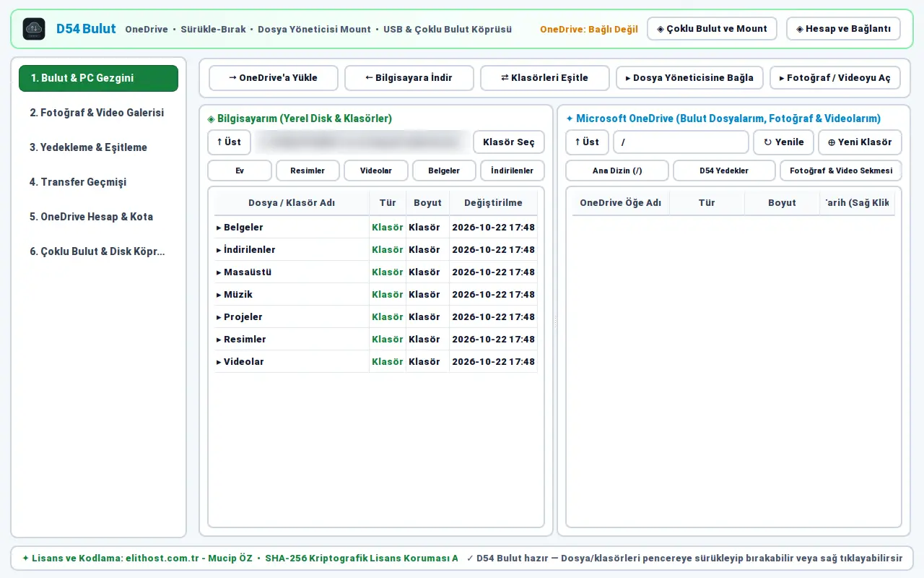This screenshot has width=924, height=578.
Task: Jump to Videolar local shortcut button
Action: pos(376,171)
